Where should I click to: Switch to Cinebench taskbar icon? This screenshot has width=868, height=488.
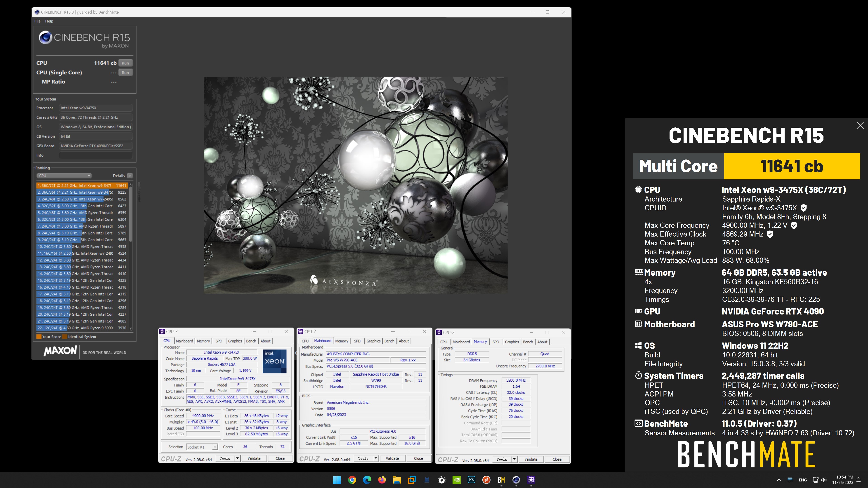[x=516, y=480]
